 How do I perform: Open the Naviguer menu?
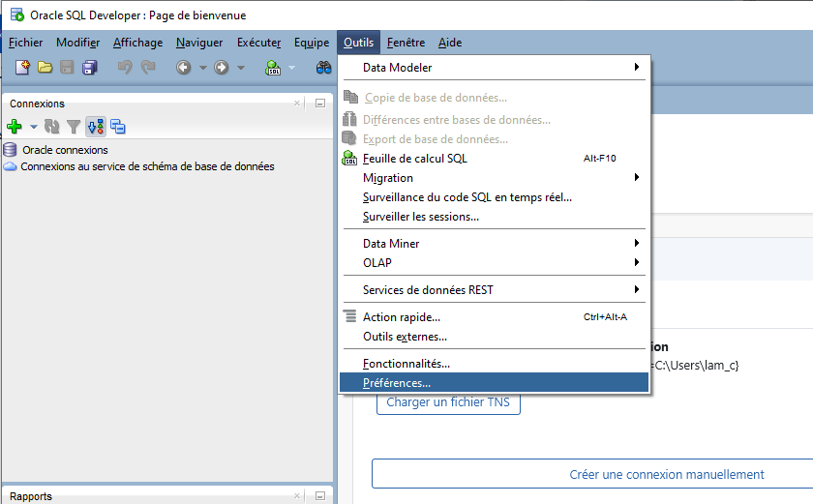click(x=199, y=43)
